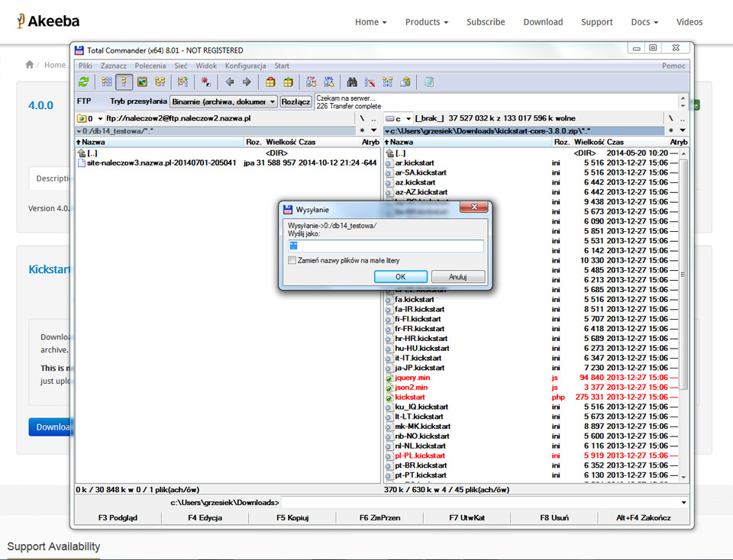Screen dimensions: 733x560
Task: Open the Zaznacz menu
Action: tap(113, 66)
